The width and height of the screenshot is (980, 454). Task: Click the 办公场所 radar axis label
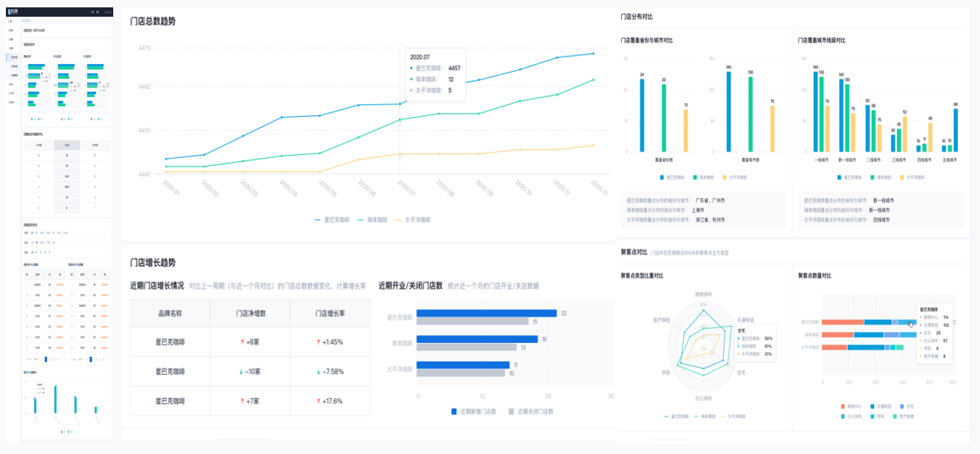(704, 398)
